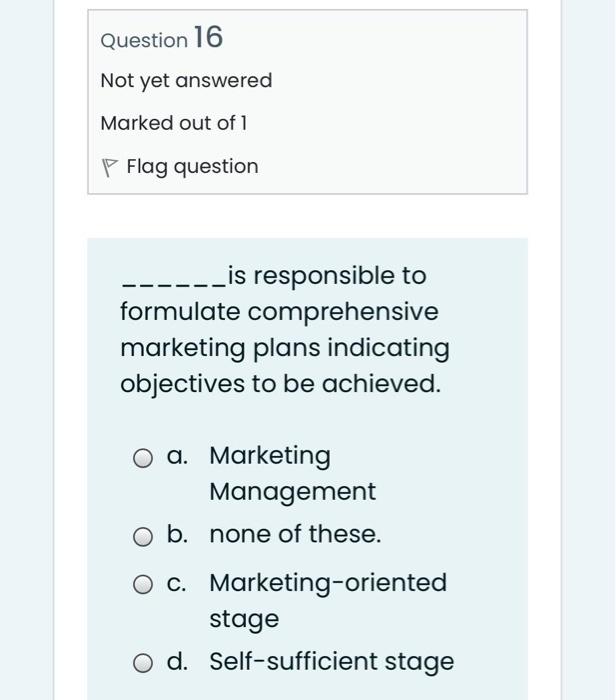
Task: Click the Marketing Management answer text
Action: 291,473
